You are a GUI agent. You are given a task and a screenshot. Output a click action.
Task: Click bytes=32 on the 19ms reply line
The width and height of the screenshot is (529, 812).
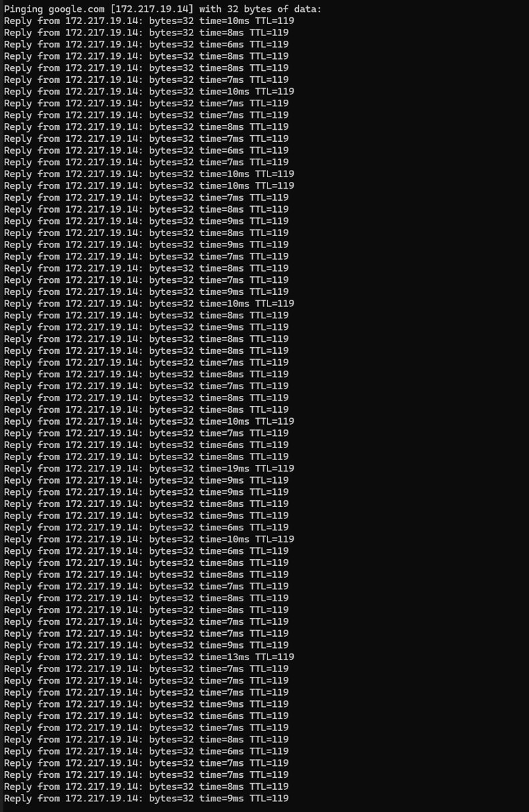pyautogui.click(x=171, y=468)
